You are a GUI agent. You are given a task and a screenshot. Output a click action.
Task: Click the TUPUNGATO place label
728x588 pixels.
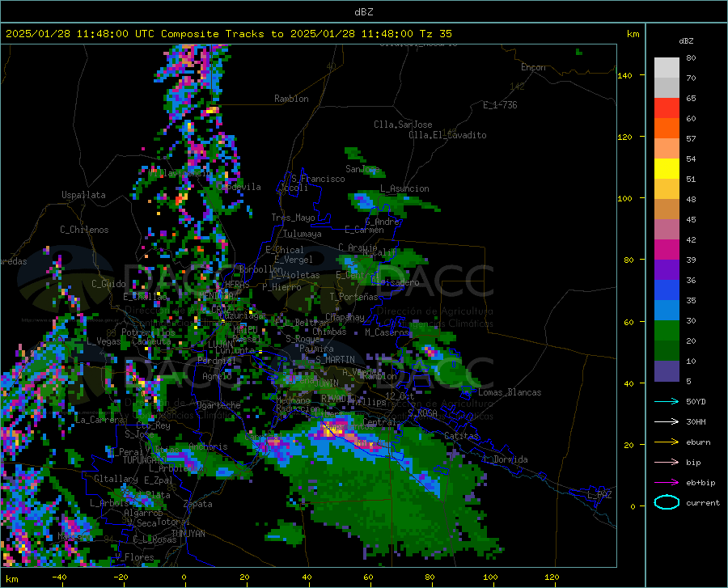coord(145,460)
